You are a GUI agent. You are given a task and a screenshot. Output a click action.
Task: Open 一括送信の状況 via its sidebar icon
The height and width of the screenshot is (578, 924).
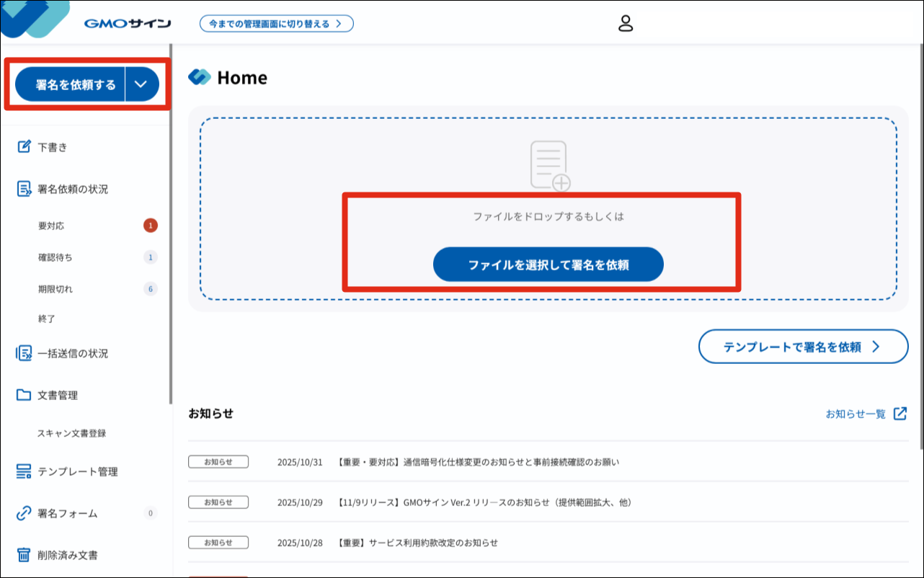tap(22, 352)
